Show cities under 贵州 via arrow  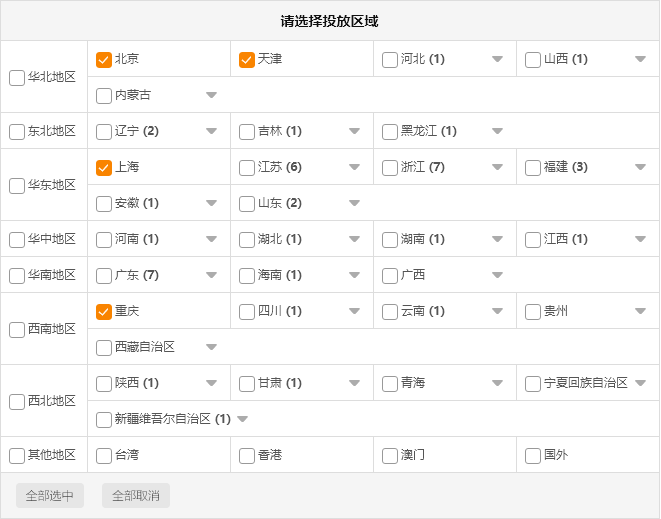point(640,311)
